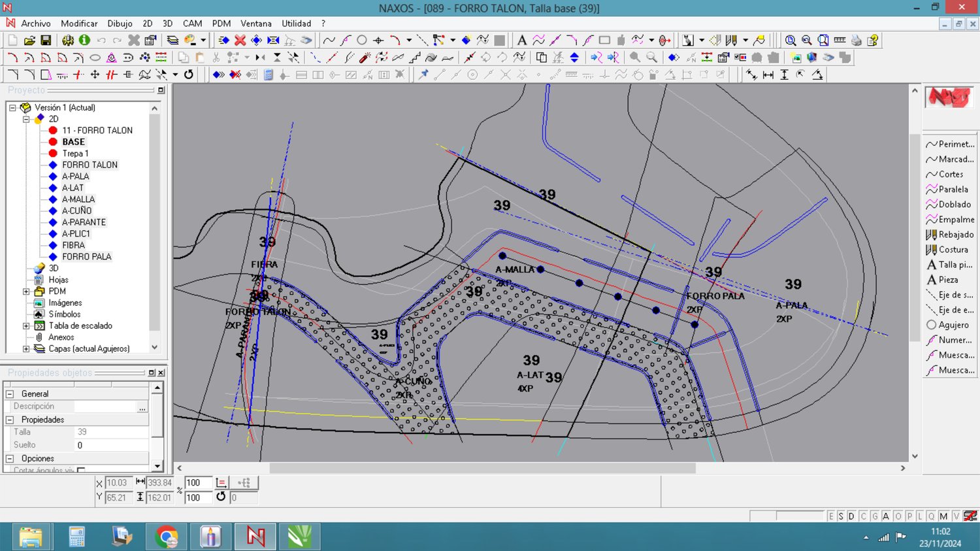Click the Descripción ellipsis button
This screenshot has height=551, width=980.
pyautogui.click(x=142, y=407)
